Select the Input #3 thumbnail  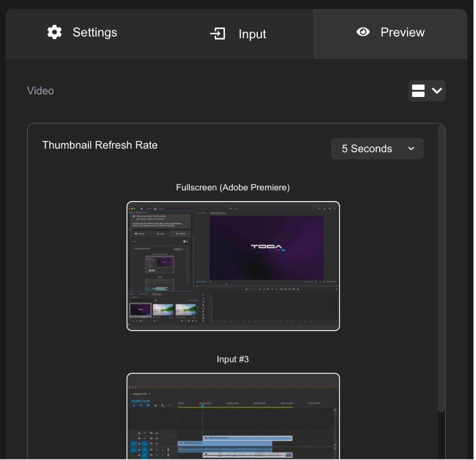point(233,416)
